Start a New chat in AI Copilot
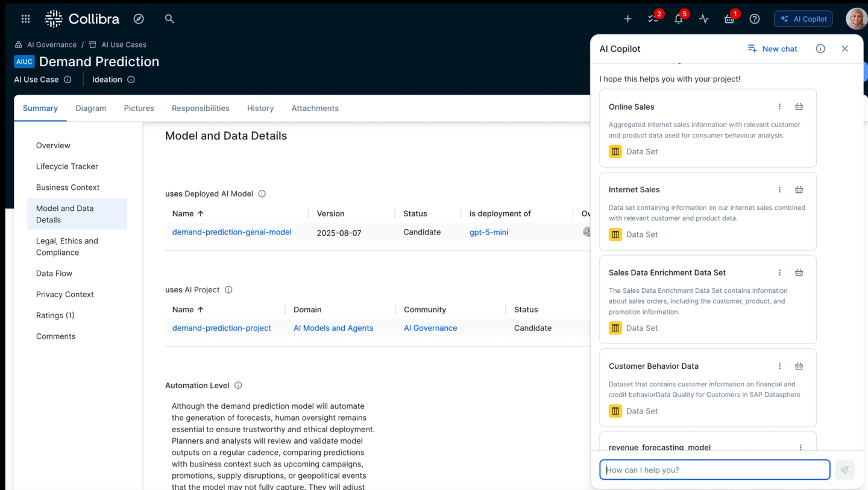The height and width of the screenshot is (490, 868). click(x=773, y=49)
